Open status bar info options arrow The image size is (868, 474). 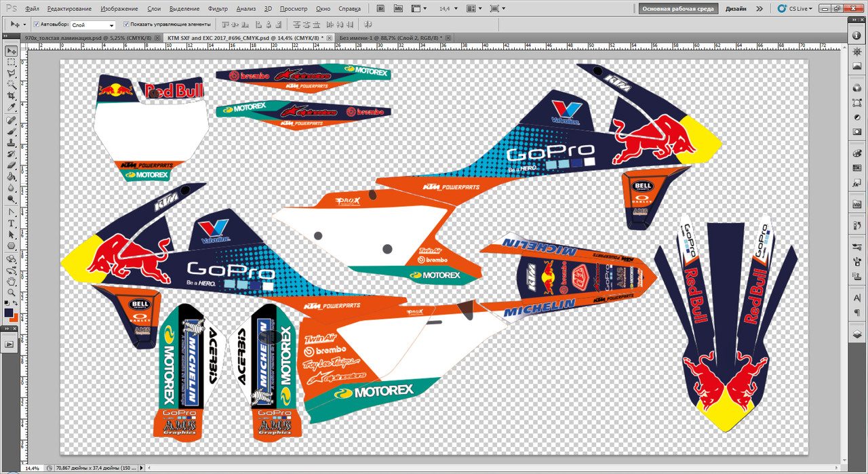[142, 468]
